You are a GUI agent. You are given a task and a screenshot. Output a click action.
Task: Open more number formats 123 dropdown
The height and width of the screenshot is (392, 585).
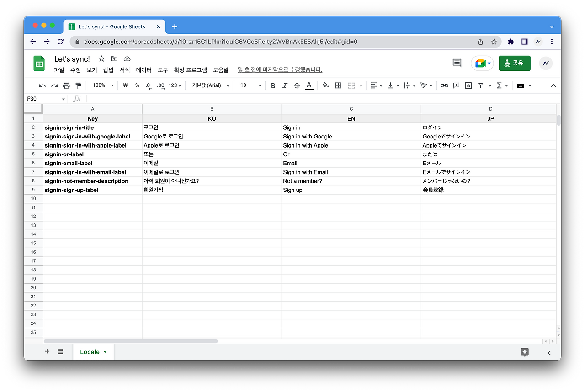[175, 85]
